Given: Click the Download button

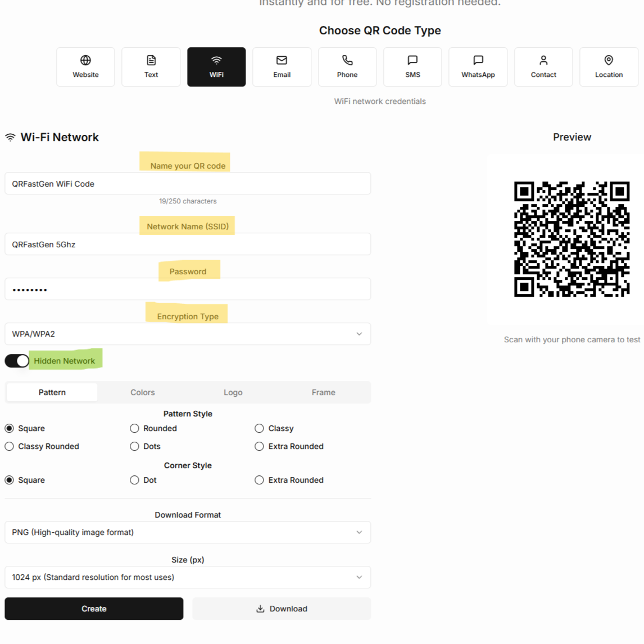Looking at the screenshot, I should pos(282,609).
